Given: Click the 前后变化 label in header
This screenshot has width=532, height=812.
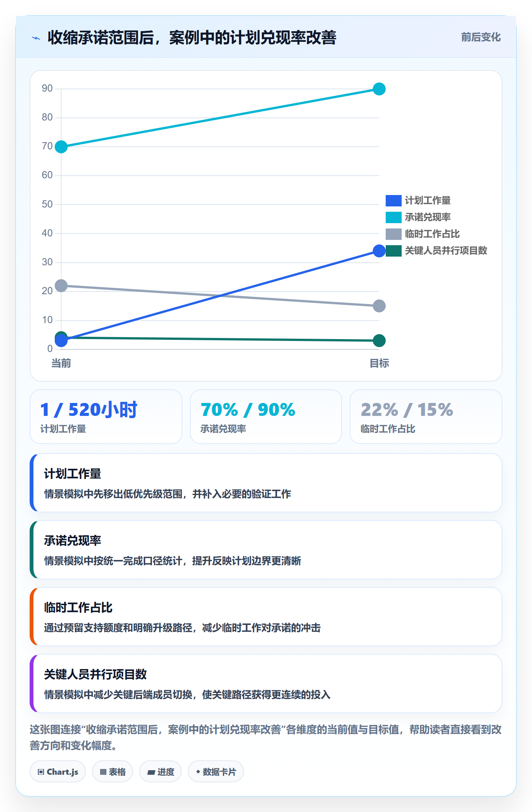Looking at the screenshot, I should click(x=481, y=37).
